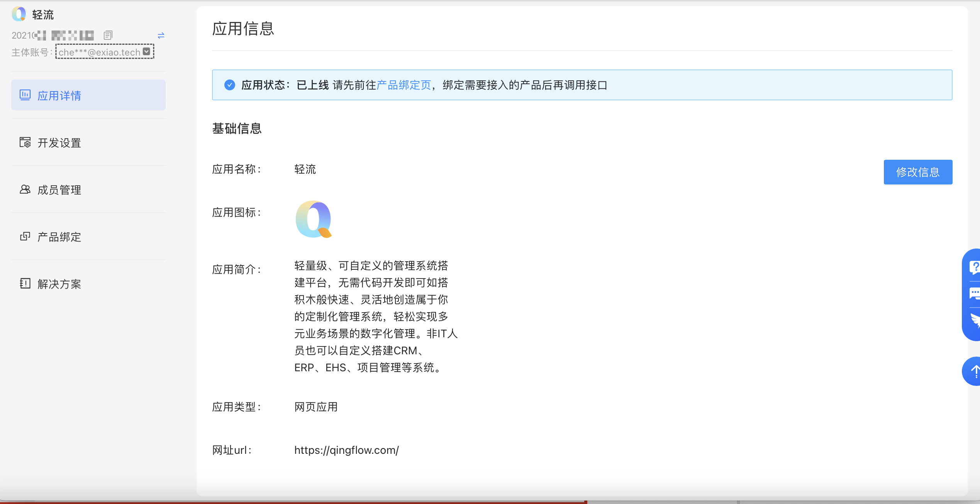This screenshot has width=980, height=504.
Task: Open 产品绑定 sidebar section
Action: [88, 237]
